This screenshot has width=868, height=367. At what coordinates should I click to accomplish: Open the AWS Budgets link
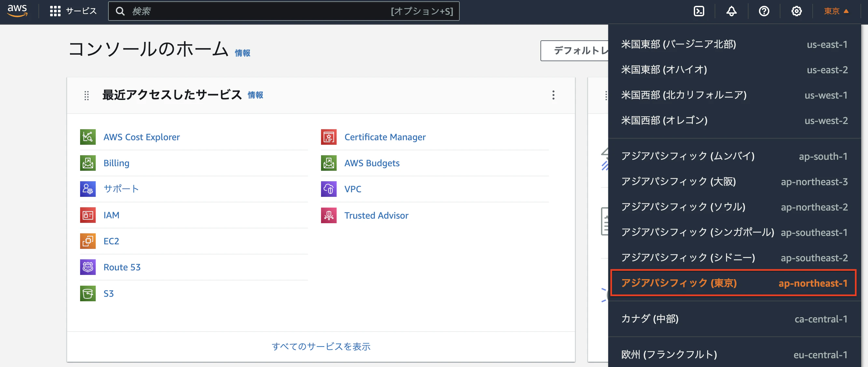[x=372, y=163]
